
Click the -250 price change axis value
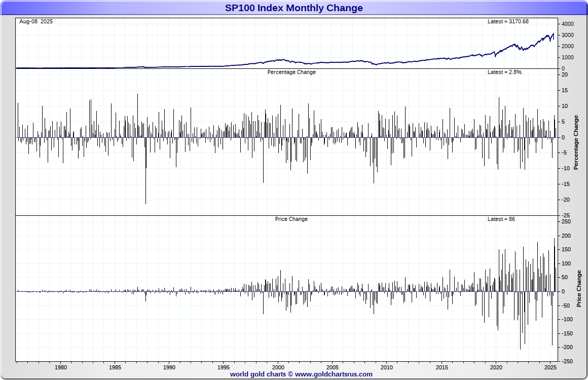(567, 362)
